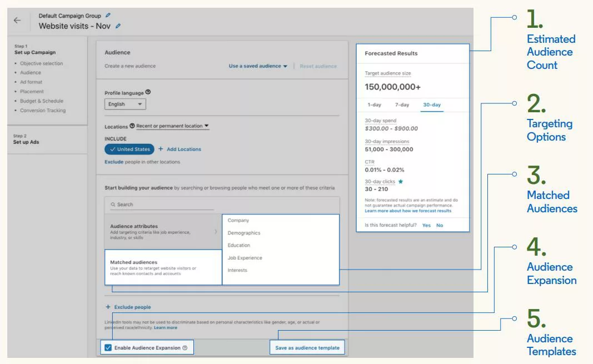Click the back arrow icon
Screen dimensions: 593x364
pos(17,21)
